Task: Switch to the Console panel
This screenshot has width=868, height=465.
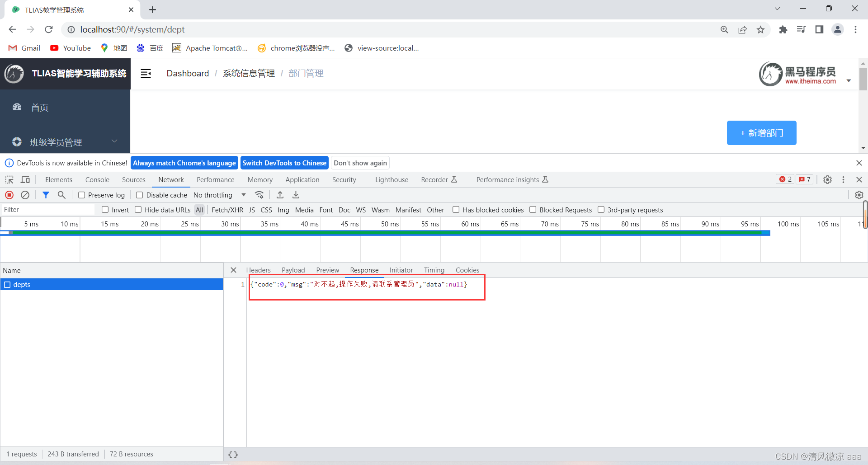Action: [97, 179]
